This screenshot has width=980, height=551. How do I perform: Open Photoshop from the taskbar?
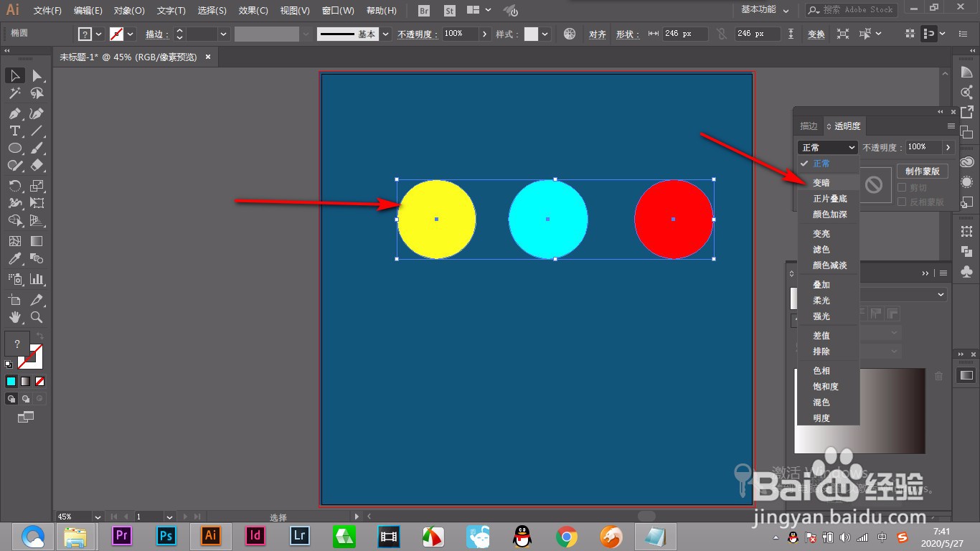(166, 535)
